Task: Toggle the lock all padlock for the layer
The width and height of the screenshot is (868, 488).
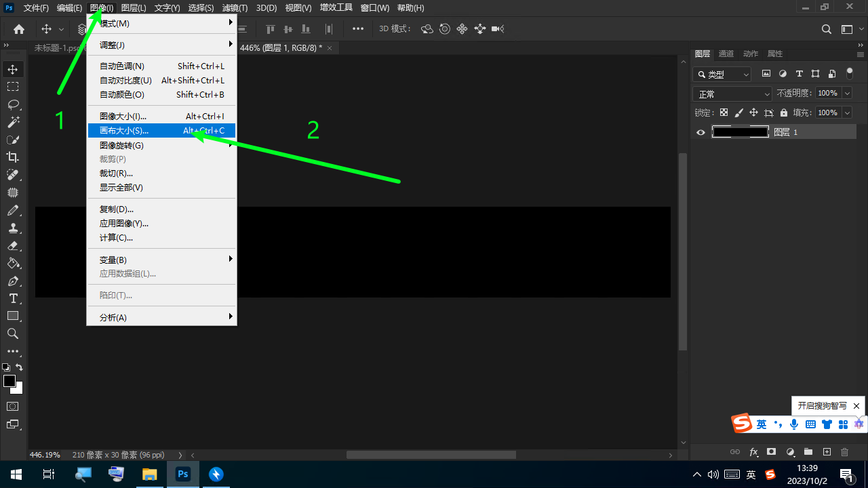Action: (784, 113)
